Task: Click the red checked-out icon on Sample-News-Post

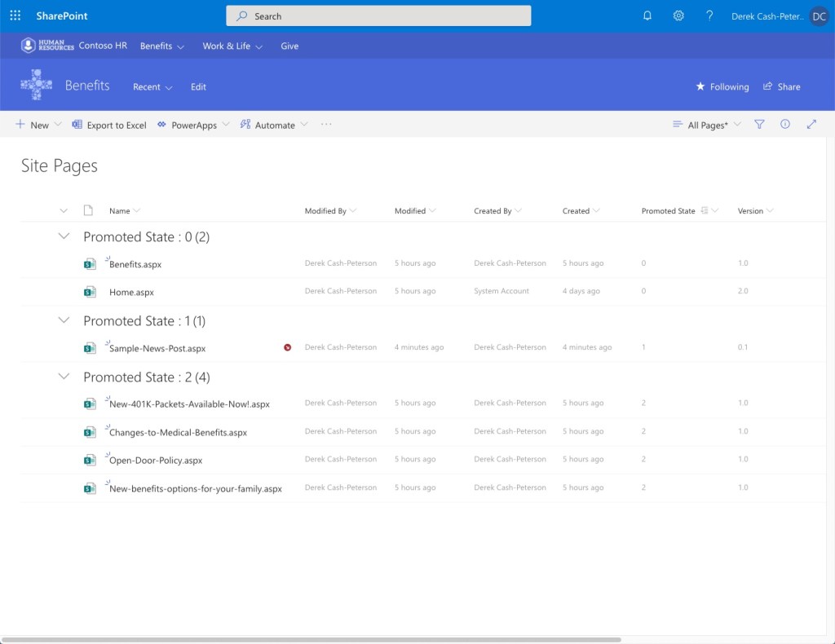Action: point(287,348)
